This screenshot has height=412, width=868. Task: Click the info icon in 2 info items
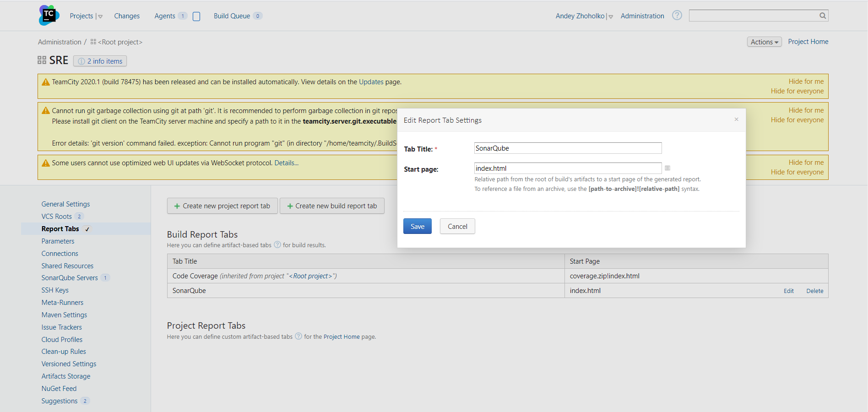coord(81,61)
